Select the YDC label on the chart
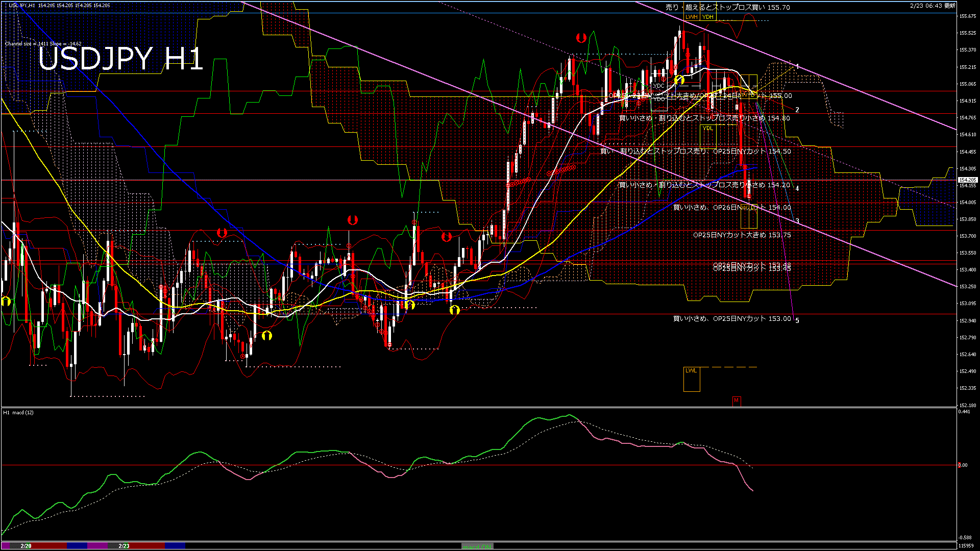 [657, 86]
